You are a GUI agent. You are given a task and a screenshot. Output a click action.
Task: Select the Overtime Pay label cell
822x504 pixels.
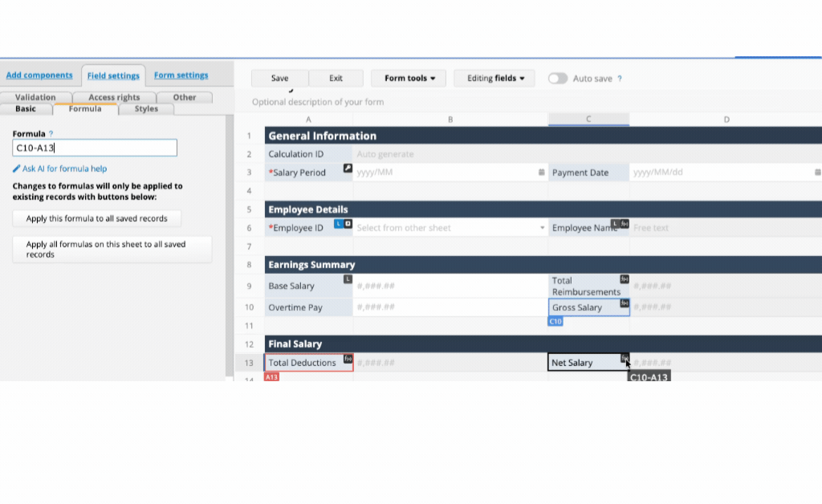point(309,307)
